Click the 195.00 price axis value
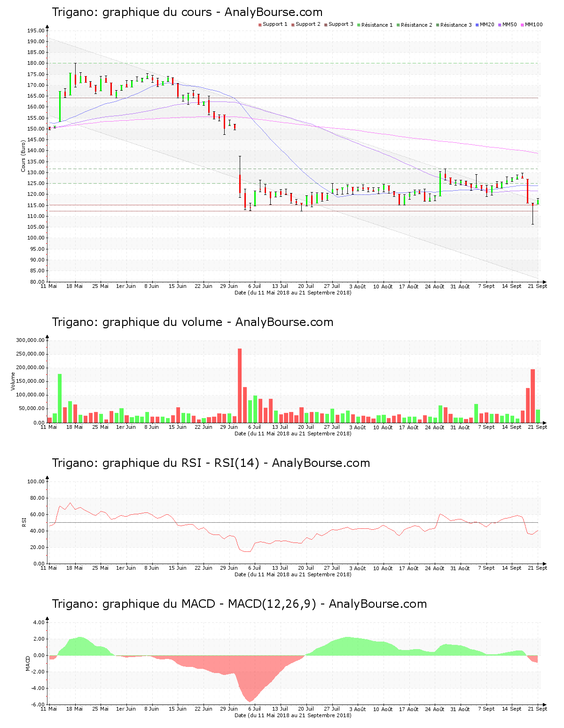 [36, 31]
